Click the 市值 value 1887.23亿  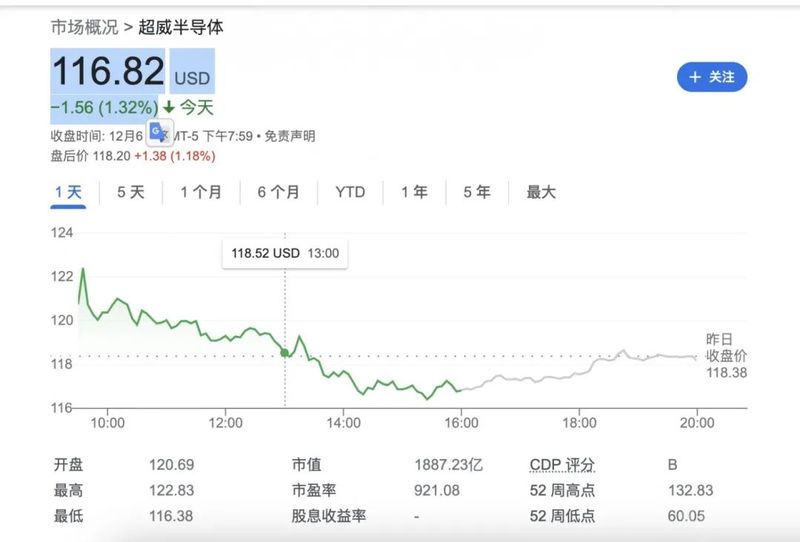click(448, 465)
